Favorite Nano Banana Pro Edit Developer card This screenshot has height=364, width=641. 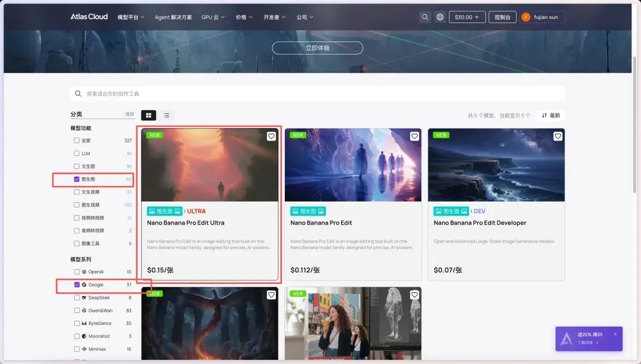point(557,136)
